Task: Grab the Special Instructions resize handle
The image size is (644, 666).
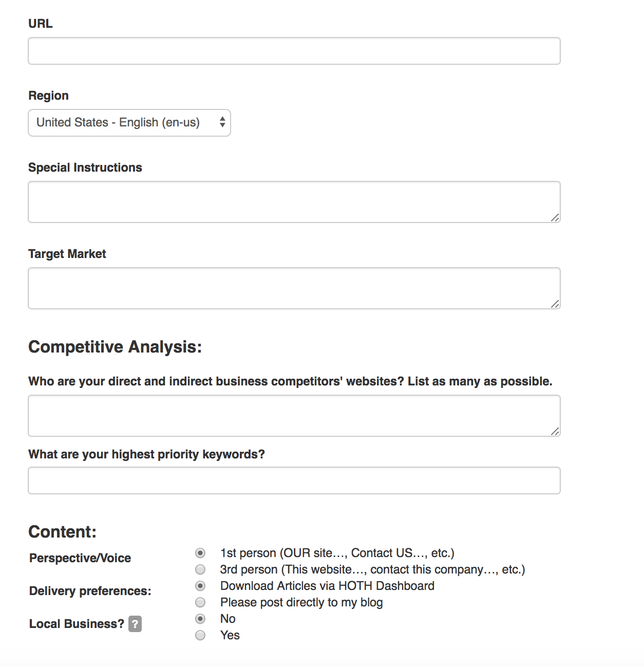Action: (555, 217)
